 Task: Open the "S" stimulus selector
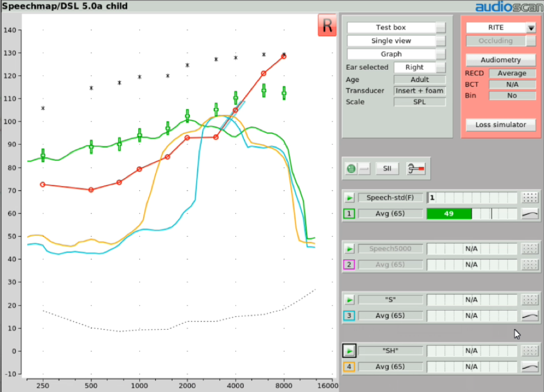point(390,300)
